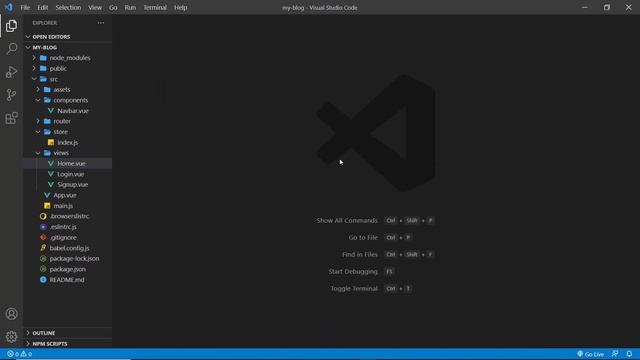Open the View menu

[x=95, y=7]
